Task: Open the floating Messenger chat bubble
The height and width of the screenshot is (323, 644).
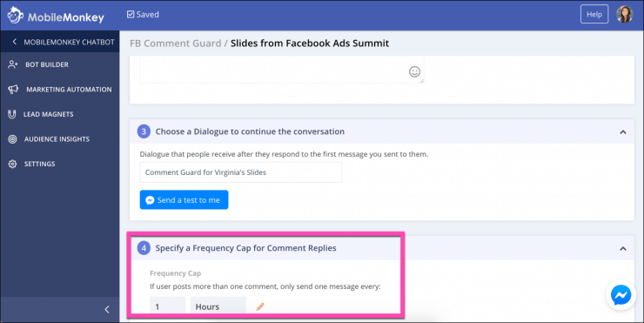Action: point(621,295)
